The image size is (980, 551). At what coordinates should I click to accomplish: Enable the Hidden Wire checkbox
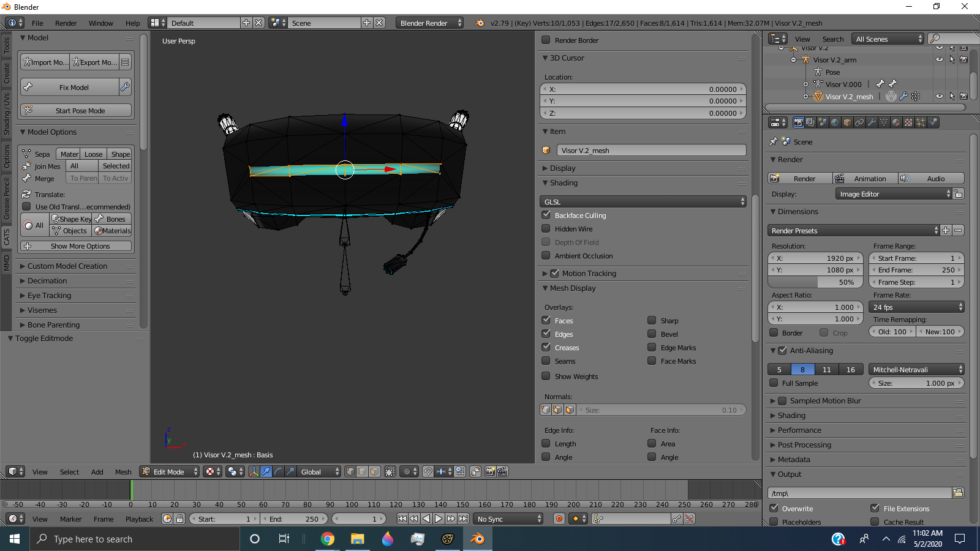pyautogui.click(x=546, y=228)
